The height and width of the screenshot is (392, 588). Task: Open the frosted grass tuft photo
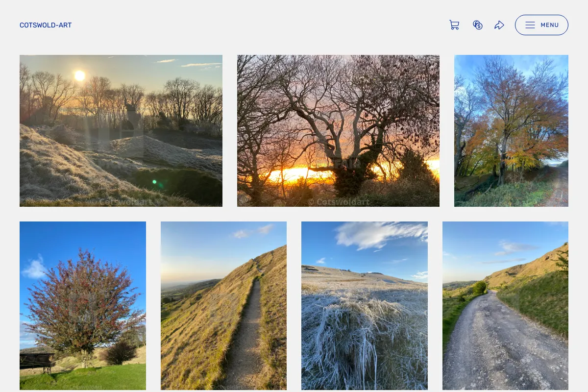[x=365, y=306]
